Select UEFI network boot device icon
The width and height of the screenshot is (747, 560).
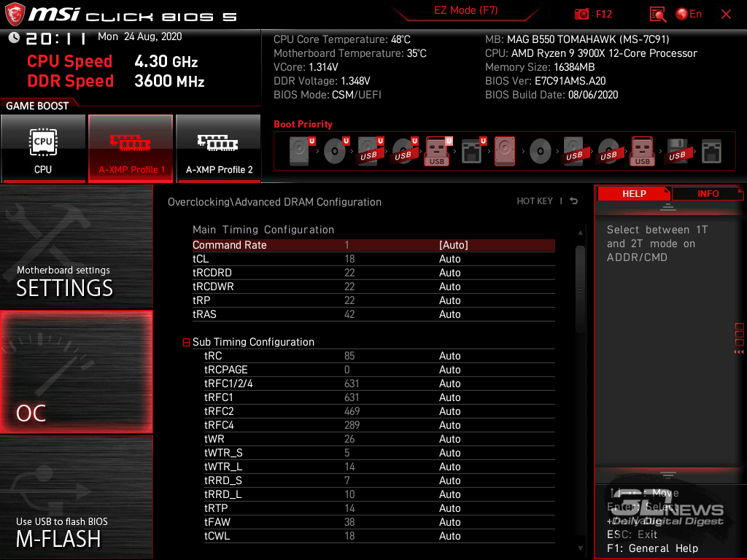click(x=473, y=151)
